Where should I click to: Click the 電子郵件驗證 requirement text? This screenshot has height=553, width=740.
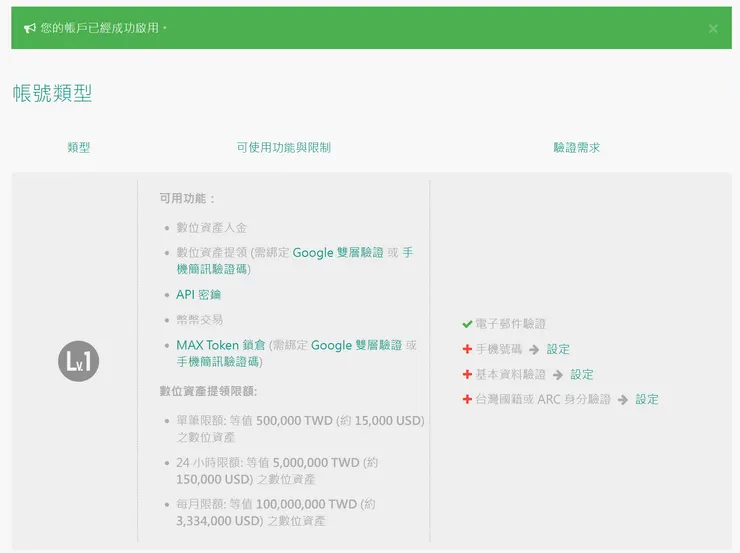(x=511, y=324)
